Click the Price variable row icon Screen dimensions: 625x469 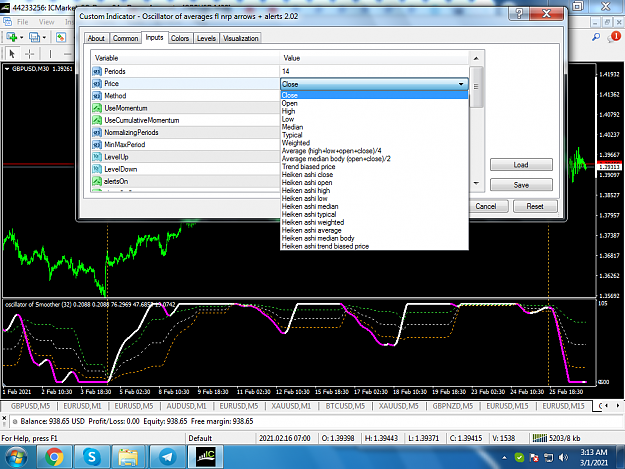(97, 84)
